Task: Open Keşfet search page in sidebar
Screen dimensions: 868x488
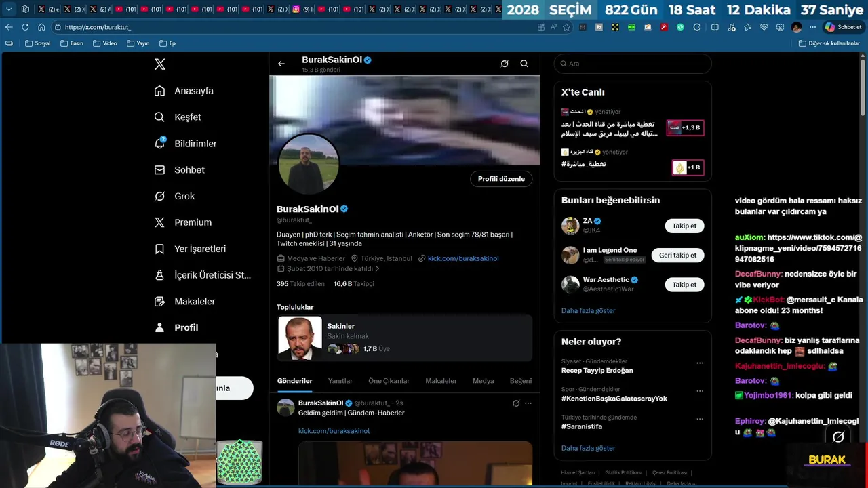Action: click(178, 117)
